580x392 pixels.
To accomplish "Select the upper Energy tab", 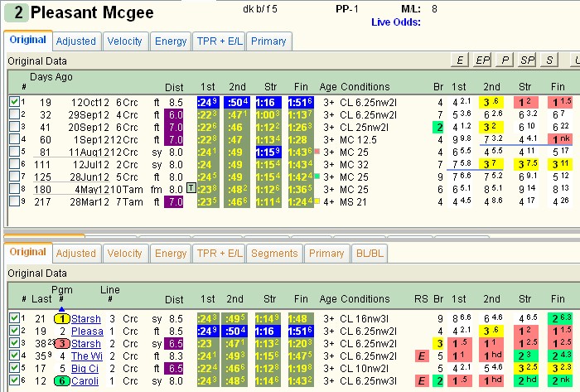I will (171, 41).
